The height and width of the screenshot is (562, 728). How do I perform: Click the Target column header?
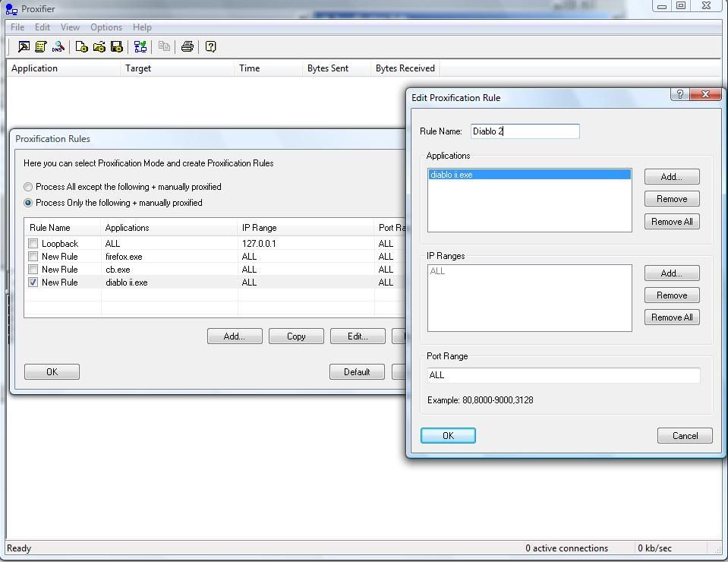(x=178, y=68)
